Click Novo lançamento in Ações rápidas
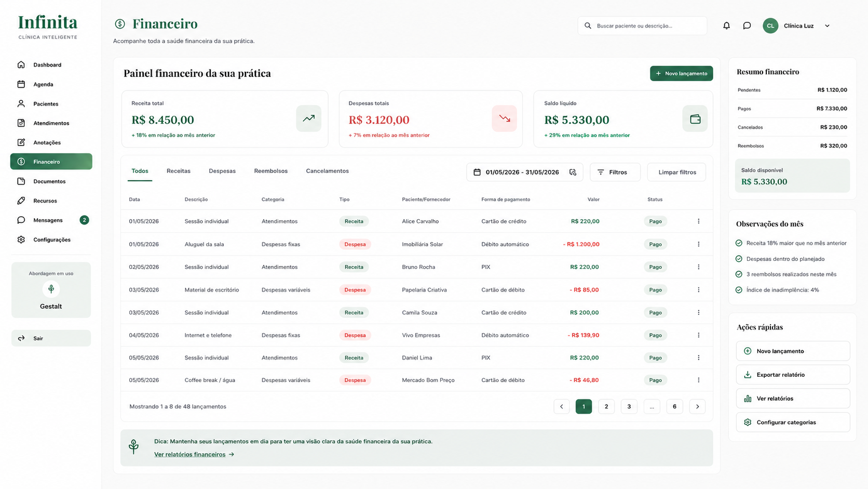 793,351
